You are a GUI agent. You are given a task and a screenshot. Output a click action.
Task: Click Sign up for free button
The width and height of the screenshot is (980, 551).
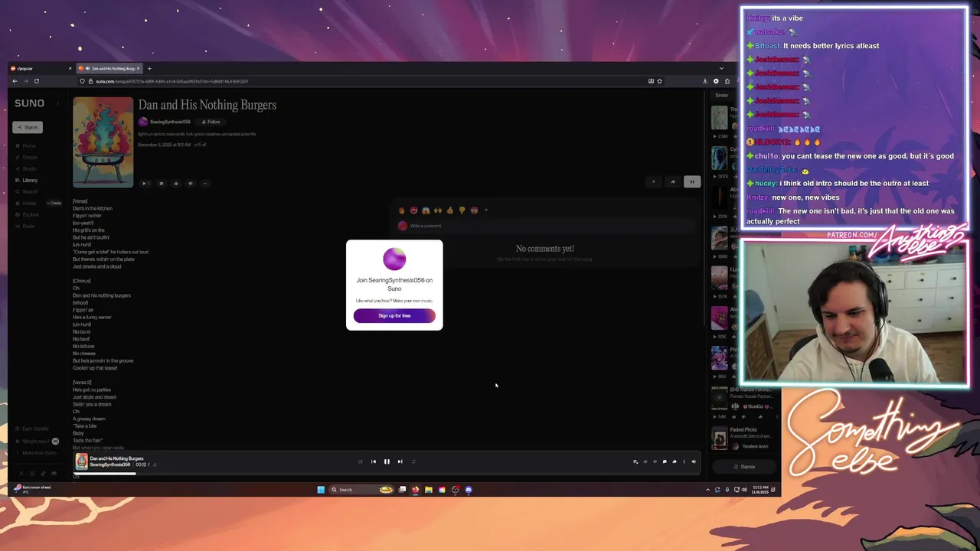[394, 315]
